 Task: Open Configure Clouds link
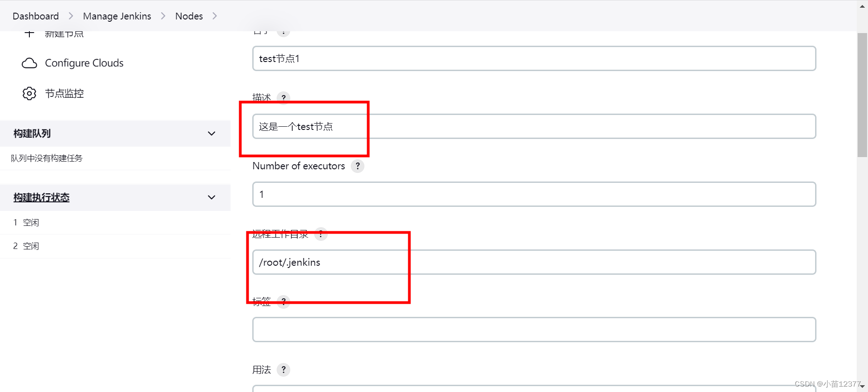coord(84,63)
